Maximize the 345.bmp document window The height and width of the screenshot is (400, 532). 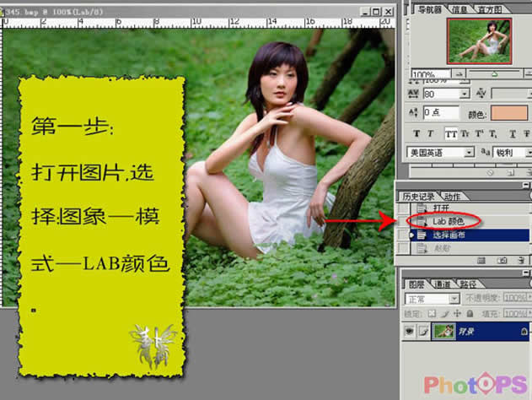377,12
